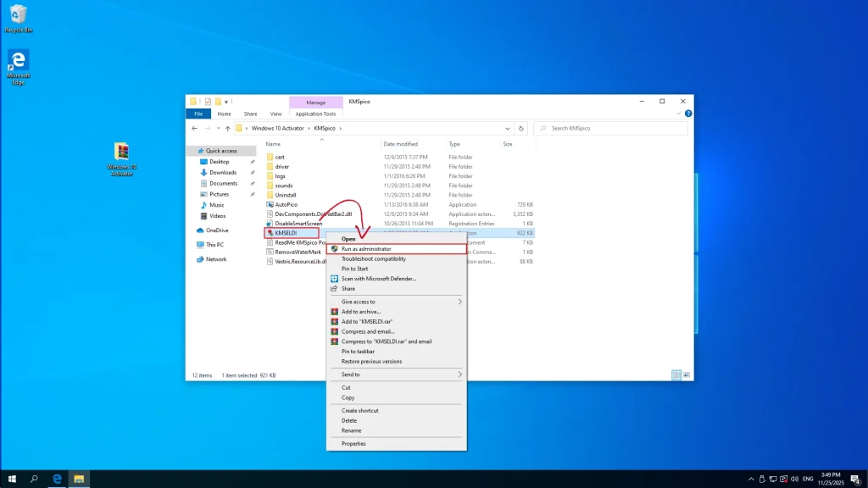Click Restore previous versions menu entry
This screenshot has width=868, height=488.
coord(370,361)
